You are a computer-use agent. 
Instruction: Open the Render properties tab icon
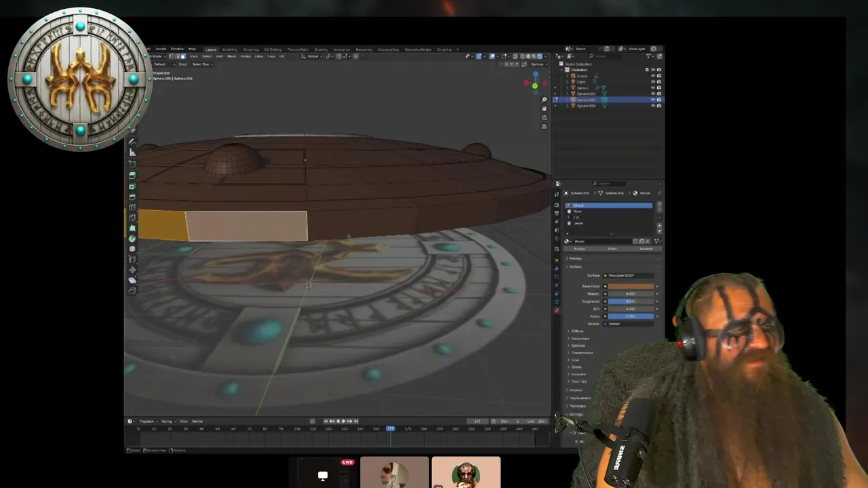pyautogui.click(x=557, y=205)
